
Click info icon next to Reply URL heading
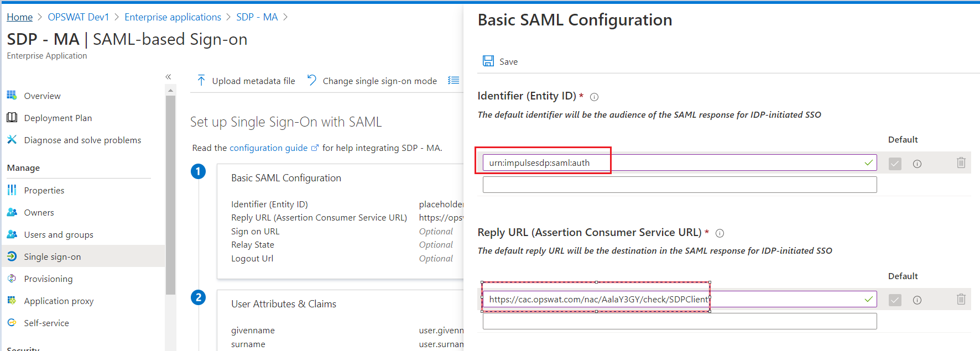720,233
